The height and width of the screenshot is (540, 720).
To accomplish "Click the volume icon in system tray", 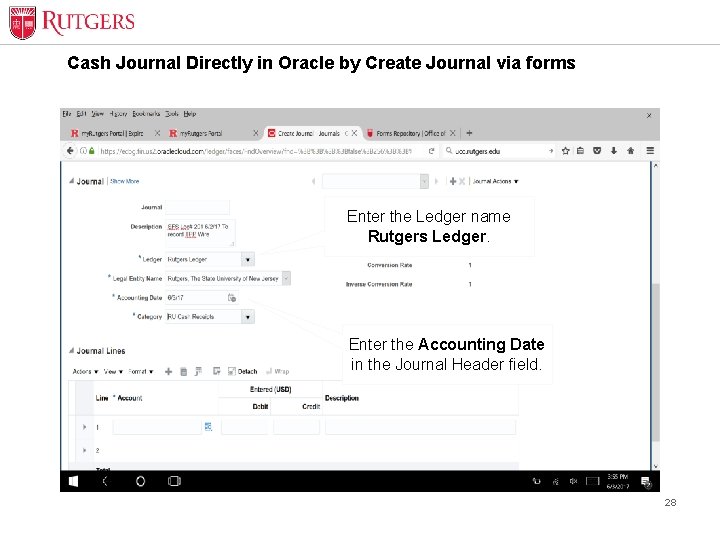I will coord(573,481).
